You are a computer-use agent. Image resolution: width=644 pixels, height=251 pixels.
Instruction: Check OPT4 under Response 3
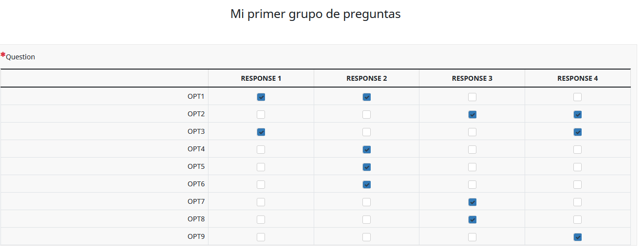[x=472, y=149]
